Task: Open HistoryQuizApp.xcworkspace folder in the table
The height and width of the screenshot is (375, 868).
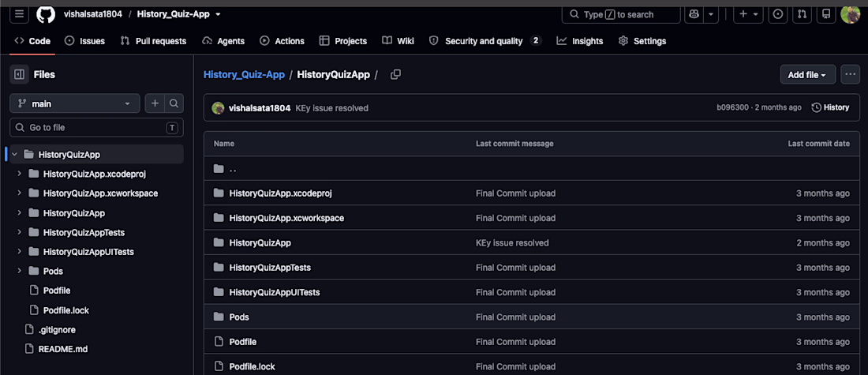Action: coord(286,218)
